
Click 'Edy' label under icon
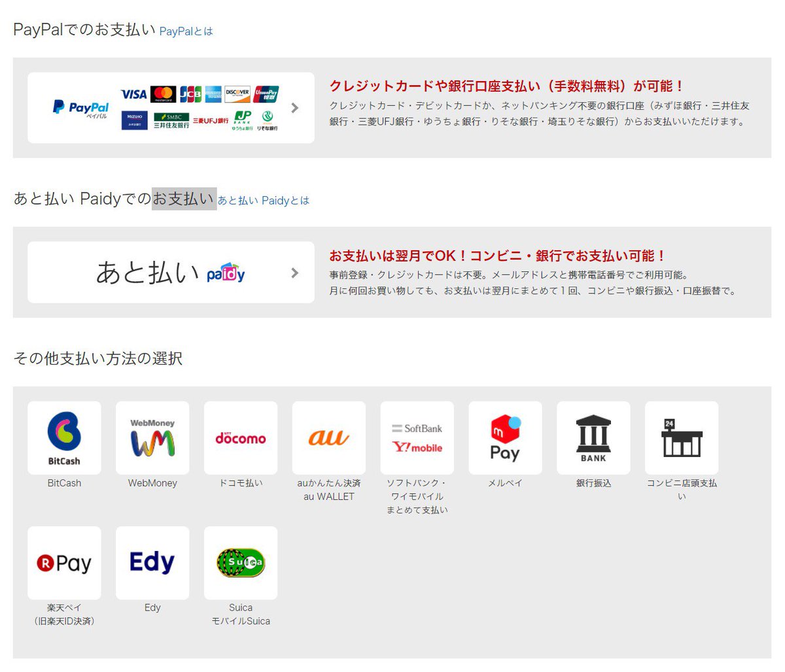coord(152,608)
